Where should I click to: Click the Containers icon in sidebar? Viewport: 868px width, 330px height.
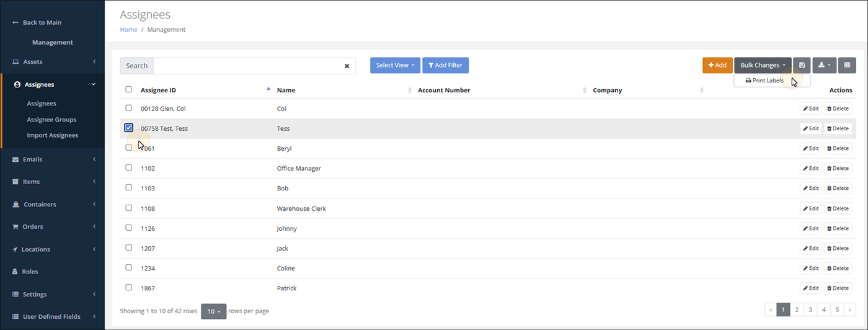coord(15,204)
